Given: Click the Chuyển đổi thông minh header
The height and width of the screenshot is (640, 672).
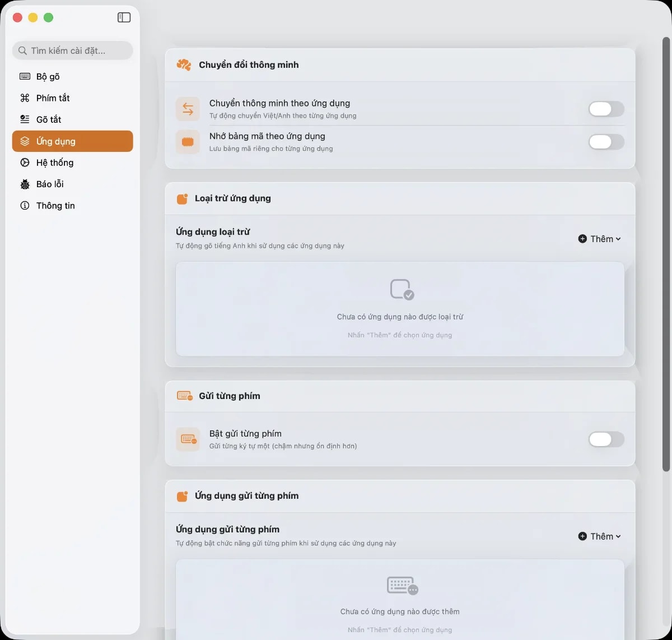Looking at the screenshot, I should [249, 65].
